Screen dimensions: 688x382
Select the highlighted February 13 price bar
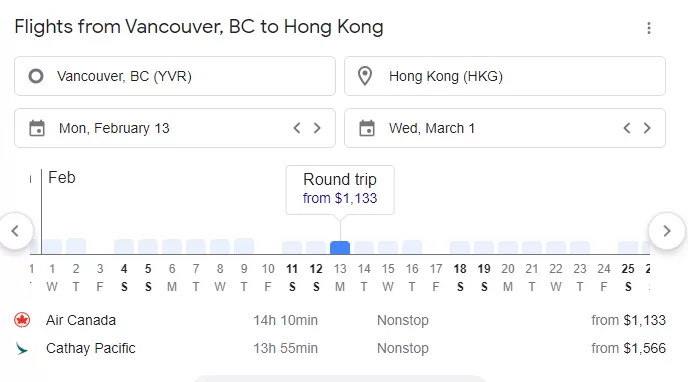coord(340,247)
